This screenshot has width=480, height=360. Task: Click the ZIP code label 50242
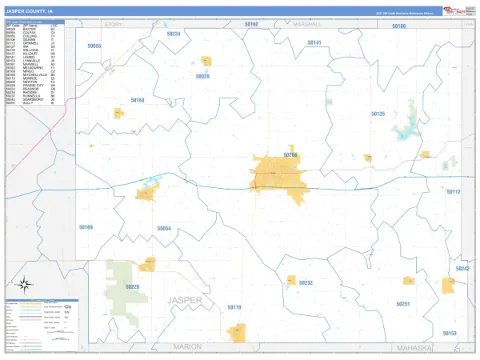click(463, 268)
